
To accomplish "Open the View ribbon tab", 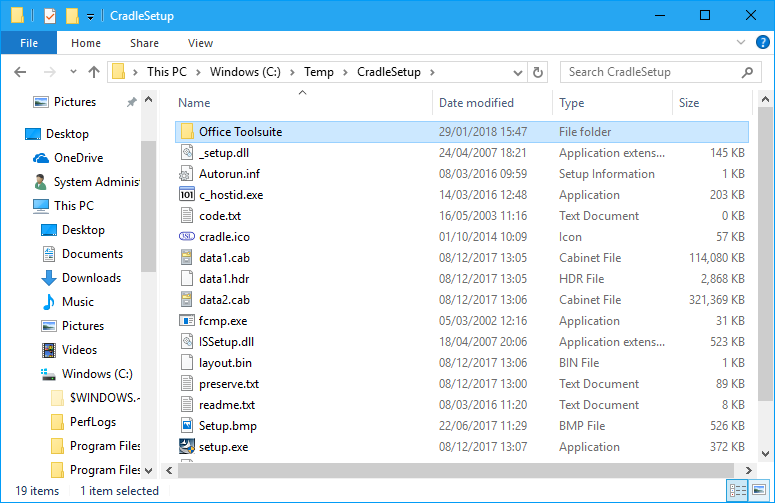I will (x=200, y=43).
